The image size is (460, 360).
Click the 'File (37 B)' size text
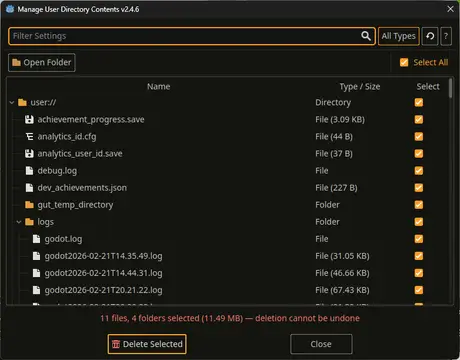pos(334,154)
